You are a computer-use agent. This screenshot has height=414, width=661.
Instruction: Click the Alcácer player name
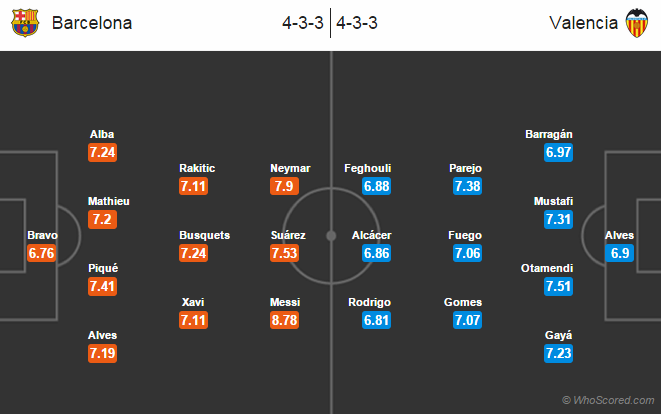click(372, 235)
